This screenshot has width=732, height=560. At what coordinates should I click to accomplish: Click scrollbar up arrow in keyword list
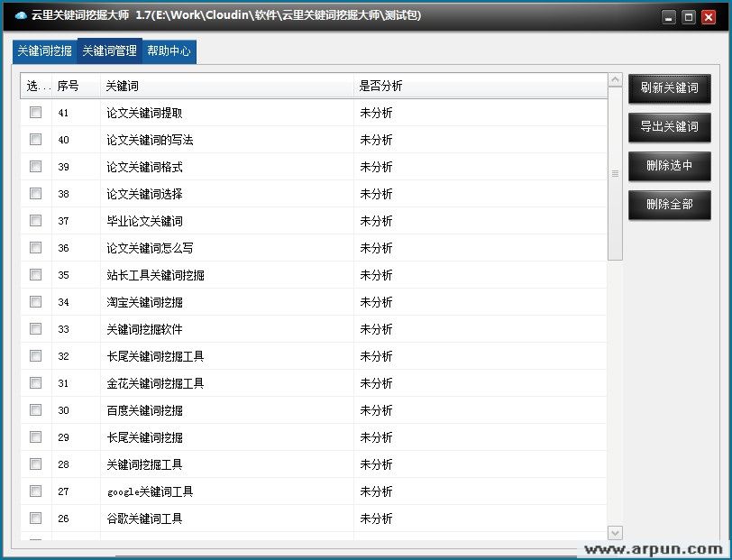click(x=615, y=80)
